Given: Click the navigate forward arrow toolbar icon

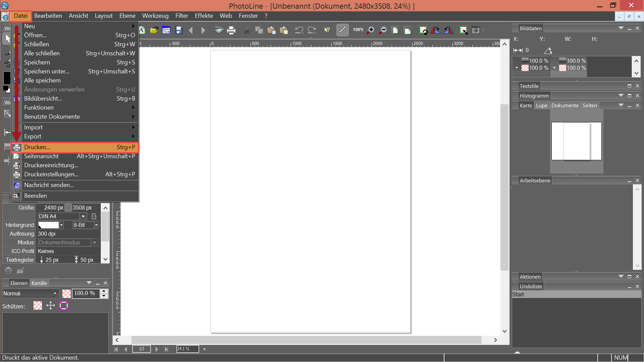Looking at the screenshot, I should 203,30.
